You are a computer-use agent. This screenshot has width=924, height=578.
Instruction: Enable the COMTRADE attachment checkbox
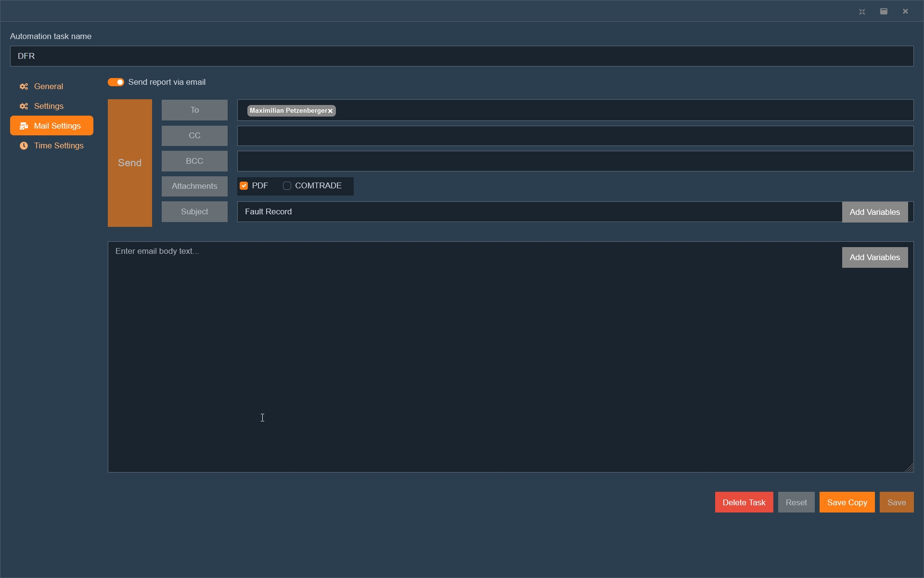pos(287,186)
